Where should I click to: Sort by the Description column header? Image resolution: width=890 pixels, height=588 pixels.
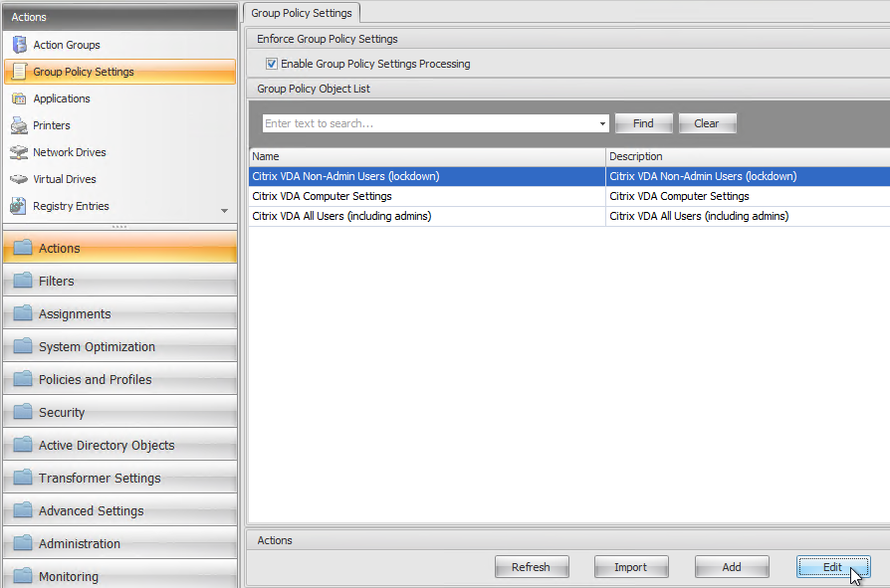pyautogui.click(x=748, y=156)
